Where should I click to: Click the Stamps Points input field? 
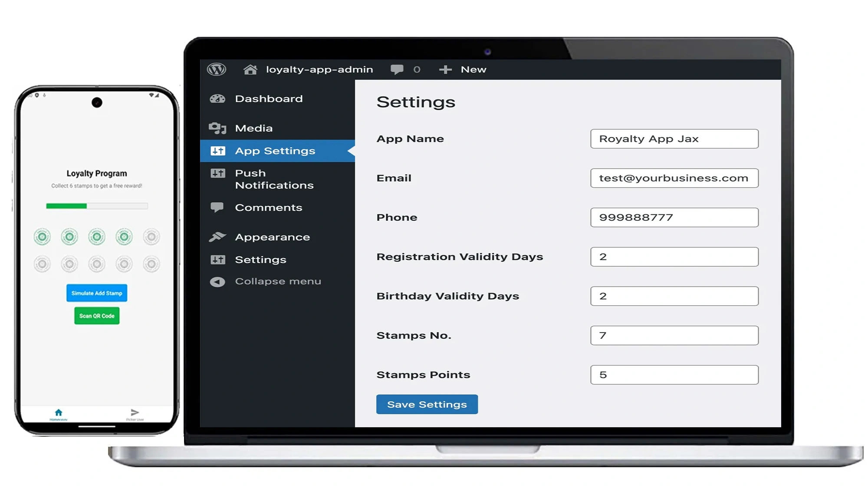(674, 375)
